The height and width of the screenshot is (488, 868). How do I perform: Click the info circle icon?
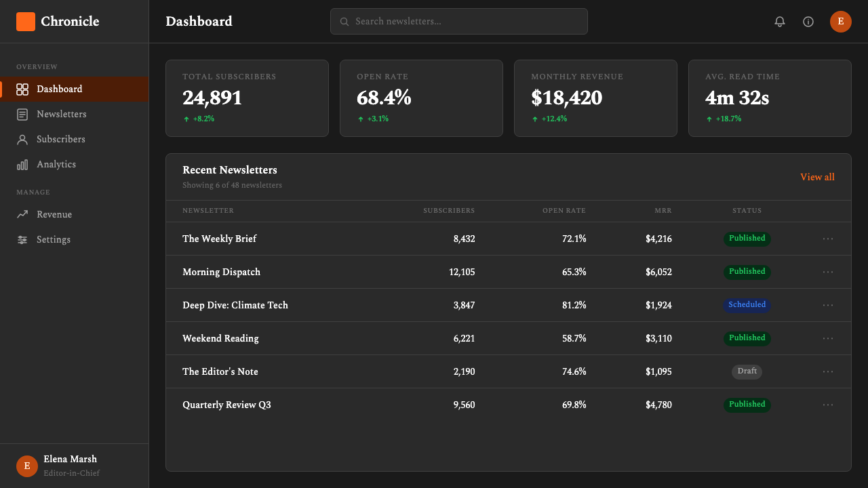pos(808,22)
